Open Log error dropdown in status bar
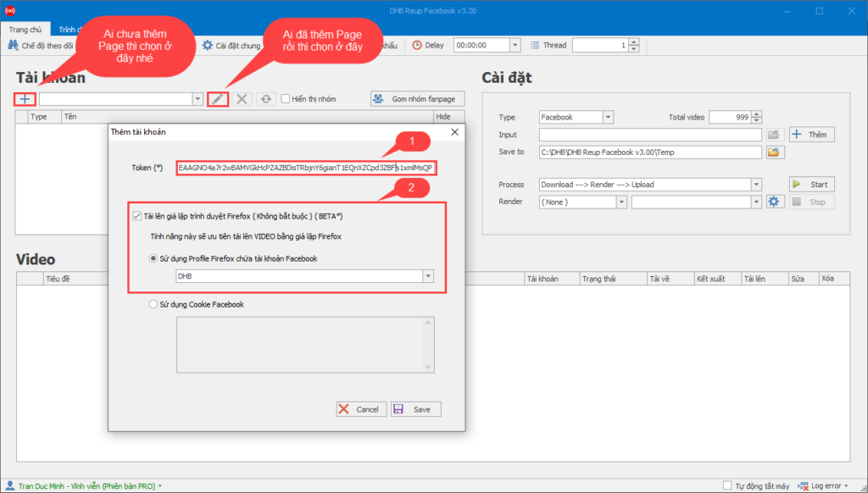This screenshot has height=493, width=868. click(822, 486)
